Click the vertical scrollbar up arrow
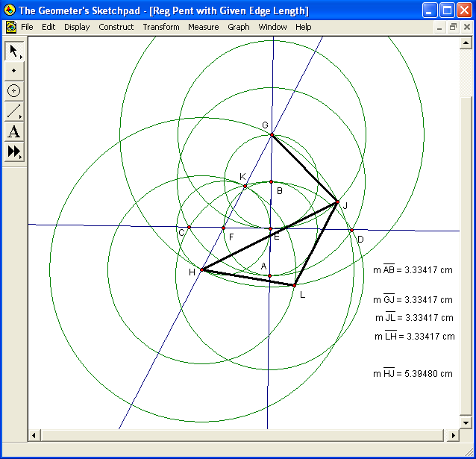 click(466, 41)
